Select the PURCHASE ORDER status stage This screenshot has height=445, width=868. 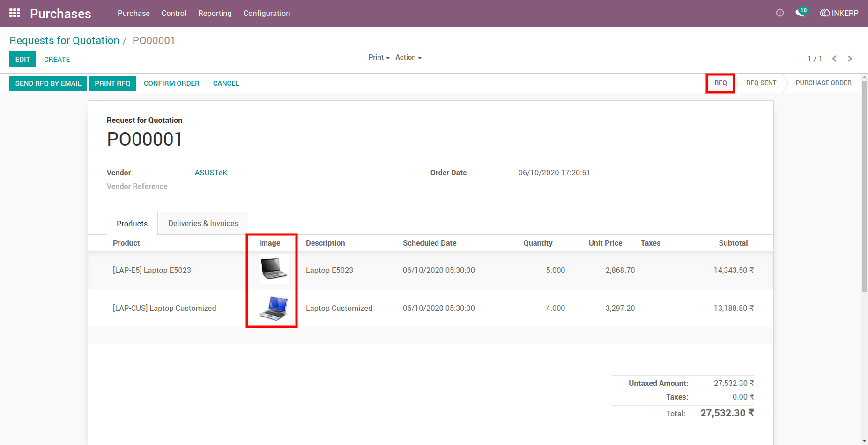pos(823,83)
